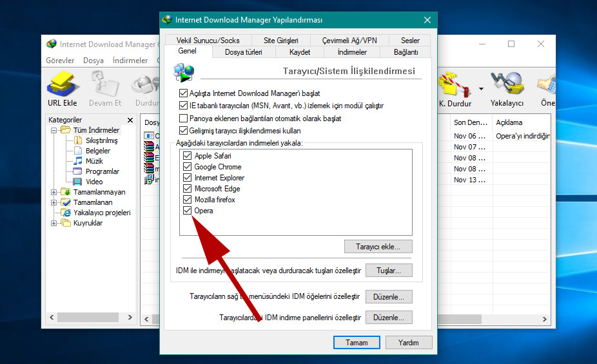597x364 pixels.
Task: Switch to Sesler tab
Action: click(x=410, y=41)
